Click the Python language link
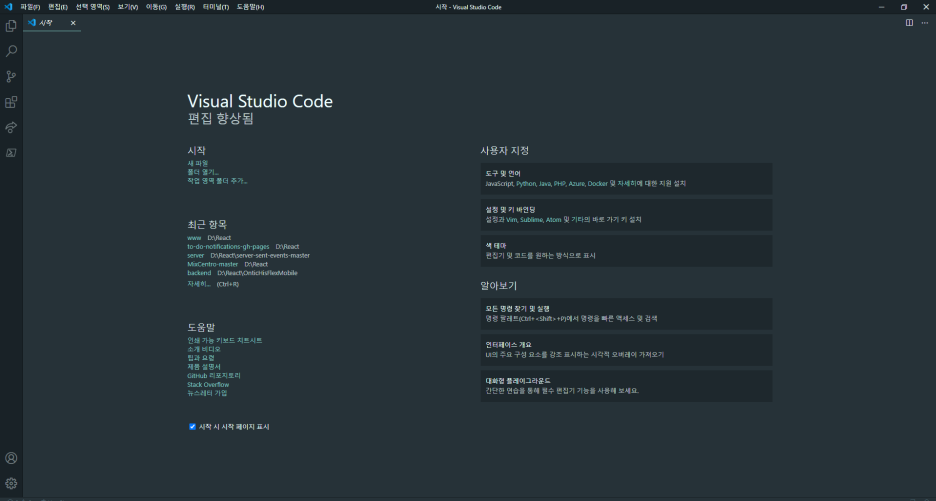This screenshot has height=501, width=936. [x=526, y=184]
